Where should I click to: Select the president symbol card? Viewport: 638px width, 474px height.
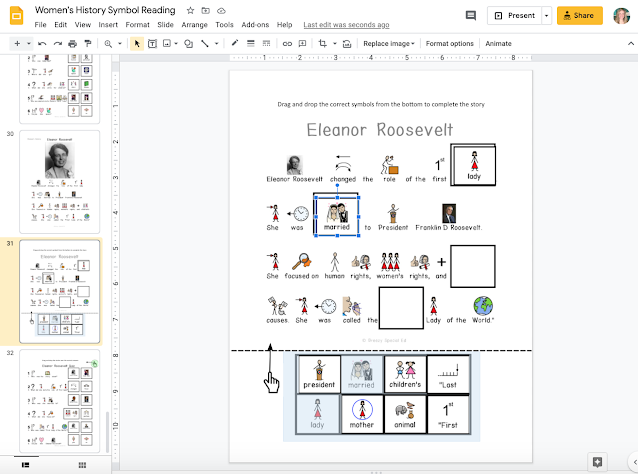[x=319, y=374]
